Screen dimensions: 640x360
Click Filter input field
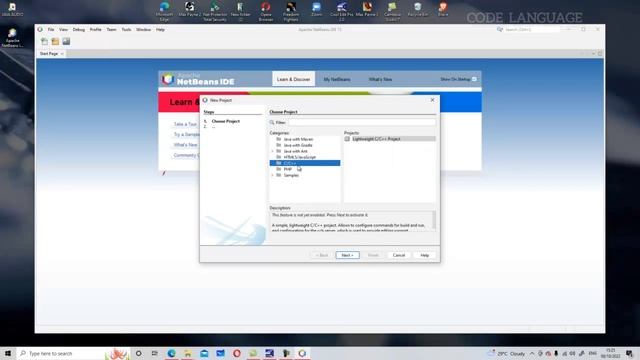coord(362,122)
